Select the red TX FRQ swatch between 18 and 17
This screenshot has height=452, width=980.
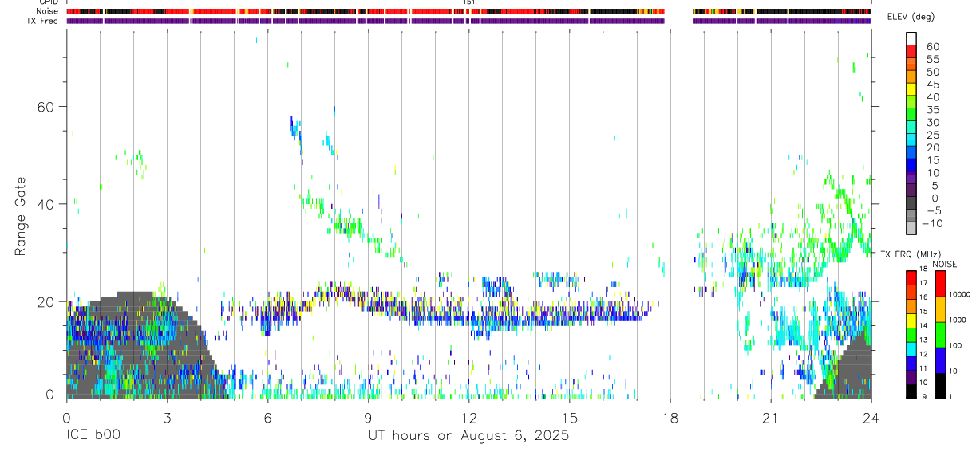tap(911, 277)
